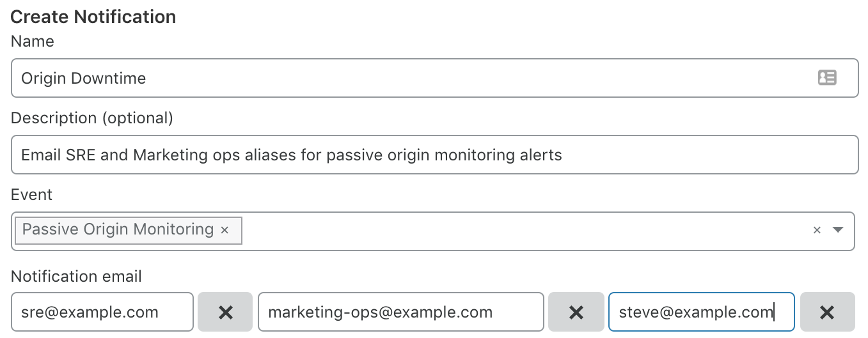
Task: Place cursor after the word 'alerts' in Description
Action: coord(564,155)
